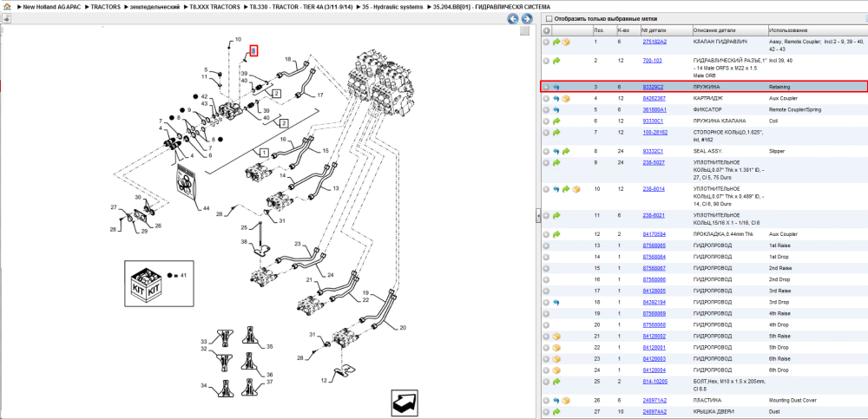Open part number link 275182A2
The width and height of the screenshot is (868, 419).
click(x=654, y=42)
